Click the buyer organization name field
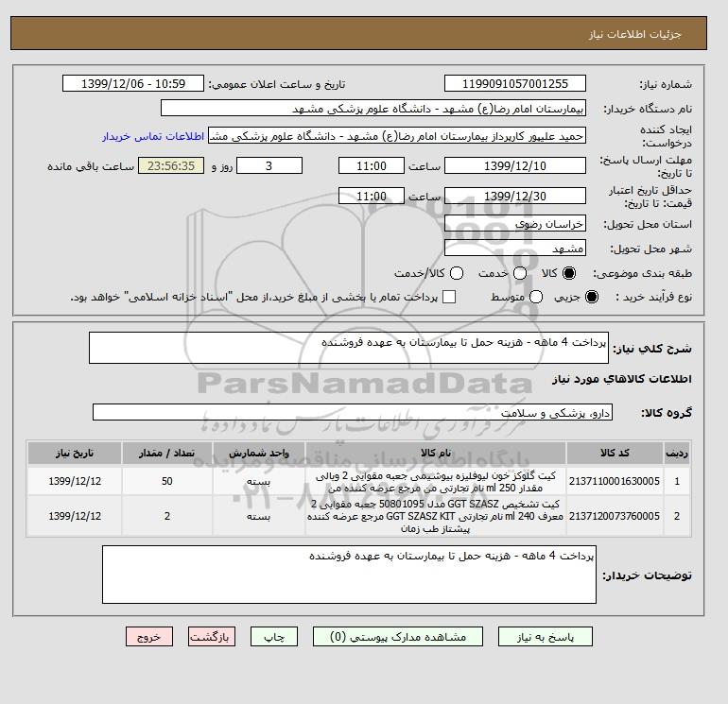 click(373, 108)
